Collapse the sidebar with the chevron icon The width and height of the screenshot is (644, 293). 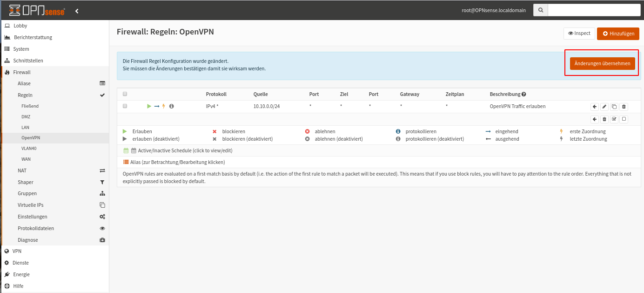[77, 11]
